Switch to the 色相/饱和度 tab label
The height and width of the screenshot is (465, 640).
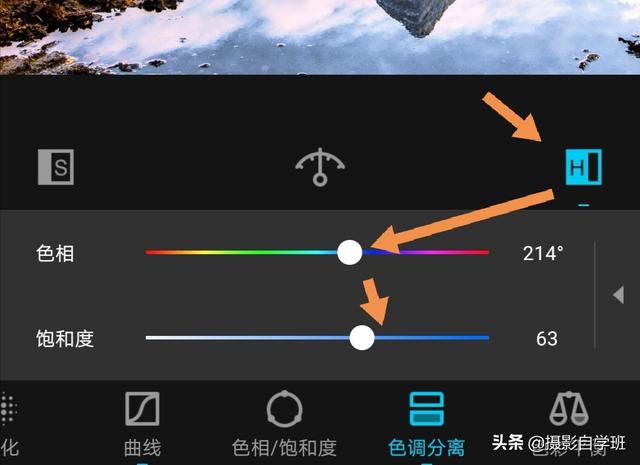tap(284, 448)
